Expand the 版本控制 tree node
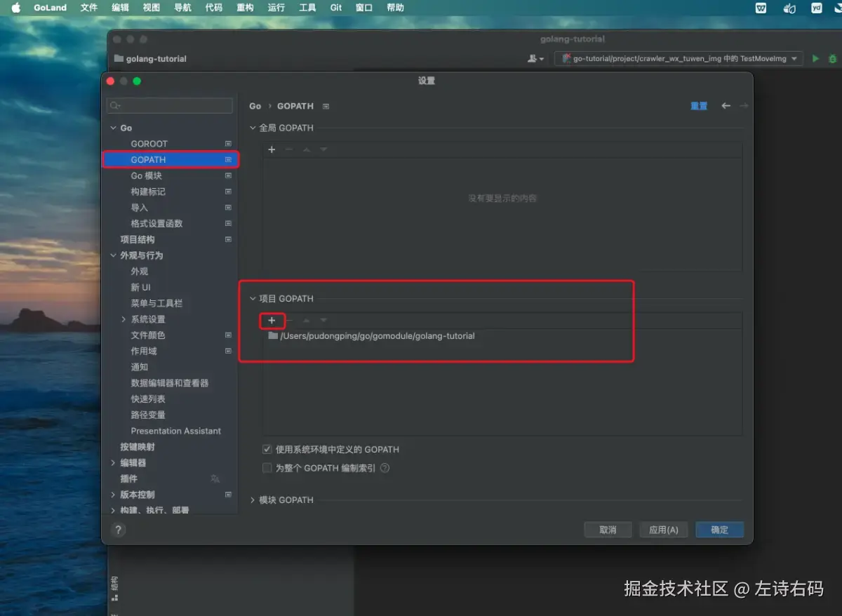842x616 pixels. click(114, 495)
